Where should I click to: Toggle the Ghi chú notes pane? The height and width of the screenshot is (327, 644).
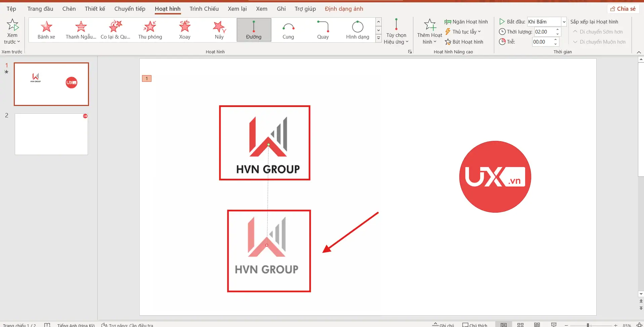coord(443,325)
